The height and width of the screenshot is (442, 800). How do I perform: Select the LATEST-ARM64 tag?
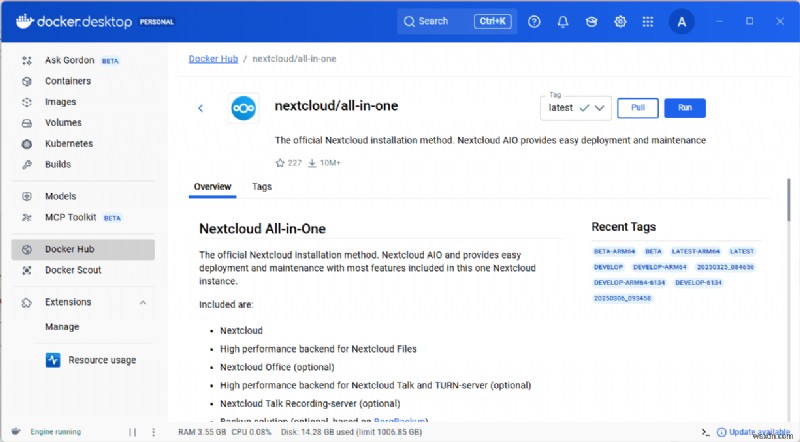[695, 251]
